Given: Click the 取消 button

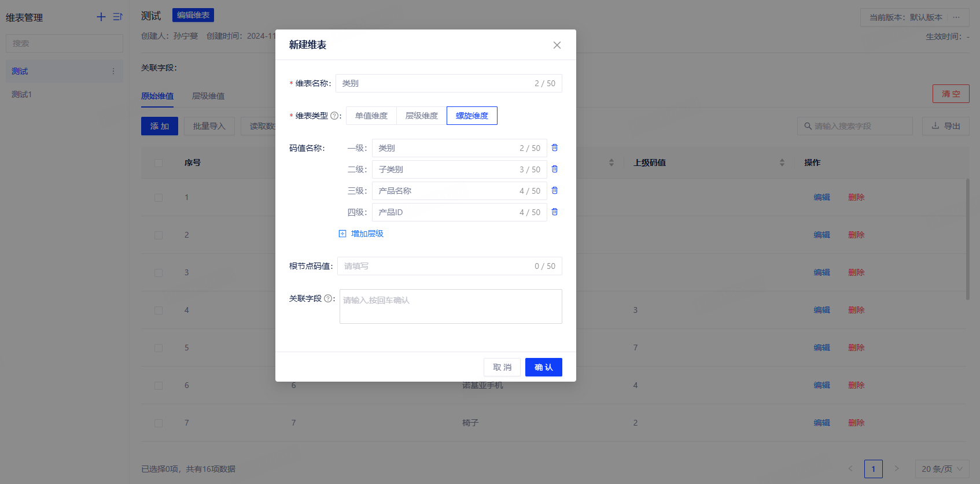Looking at the screenshot, I should pyautogui.click(x=502, y=367).
